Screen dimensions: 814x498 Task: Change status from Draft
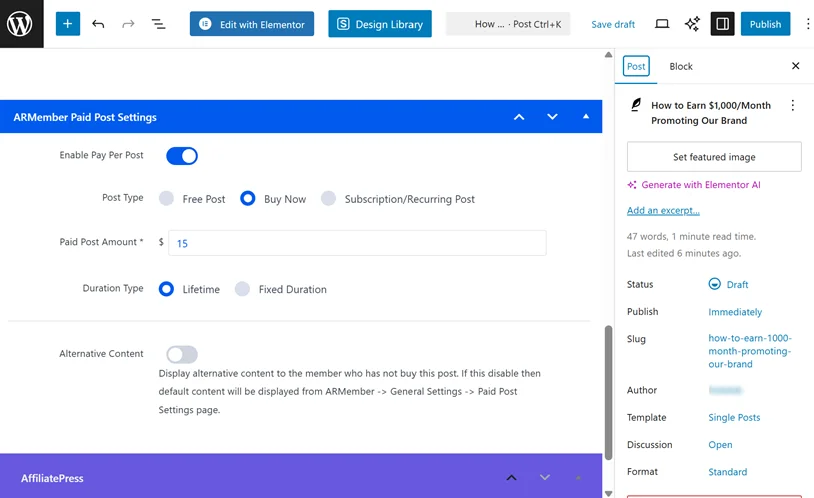click(x=737, y=285)
